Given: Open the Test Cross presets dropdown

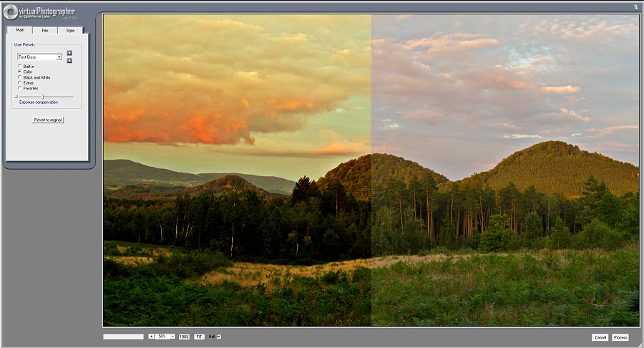Looking at the screenshot, I should tap(59, 57).
